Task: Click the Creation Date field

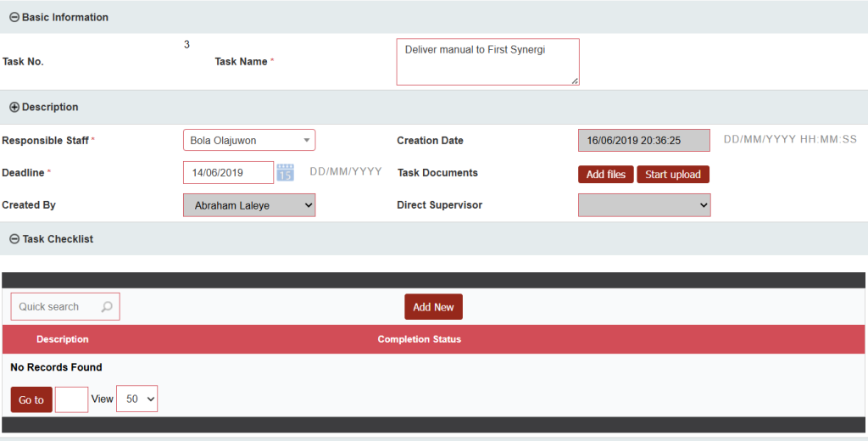Action: [x=643, y=140]
